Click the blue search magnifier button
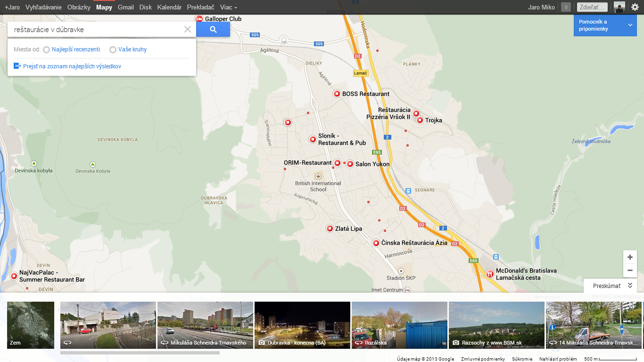This screenshot has width=644, height=362. [x=213, y=29]
